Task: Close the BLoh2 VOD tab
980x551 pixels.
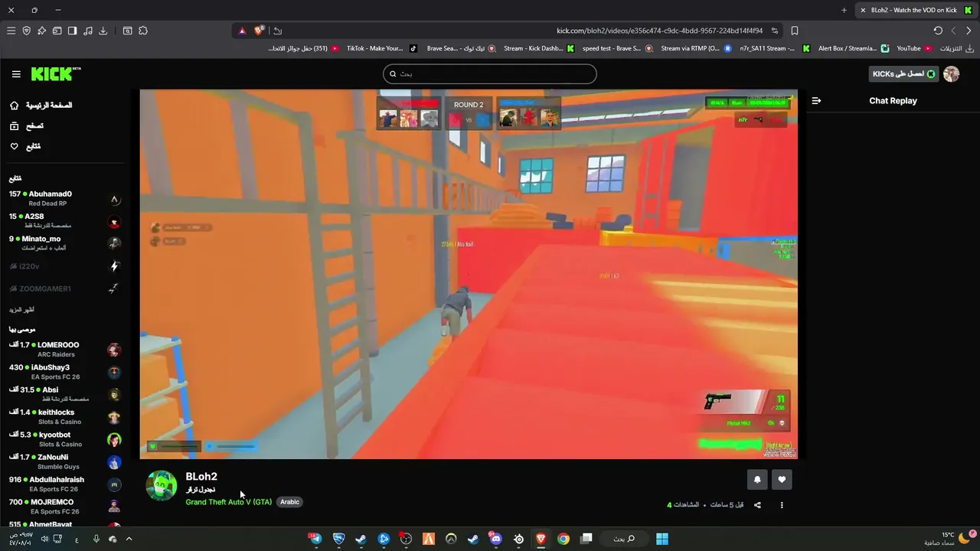Action: pyautogui.click(x=863, y=10)
